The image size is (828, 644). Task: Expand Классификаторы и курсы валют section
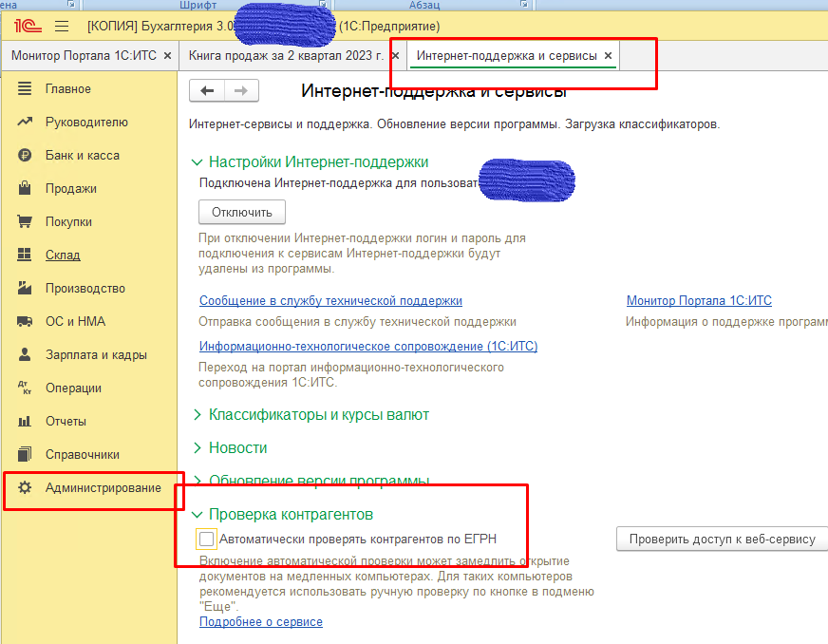(x=197, y=415)
